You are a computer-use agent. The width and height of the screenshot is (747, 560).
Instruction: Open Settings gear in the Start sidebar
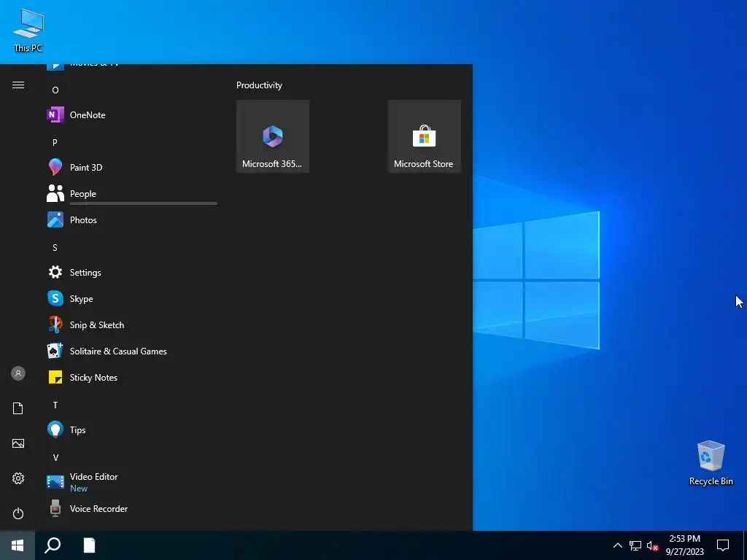18,478
